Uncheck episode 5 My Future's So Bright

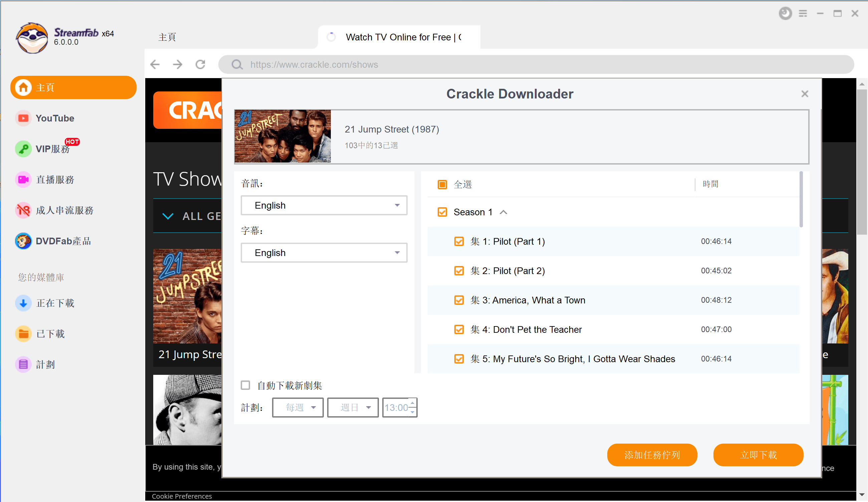click(459, 359)
